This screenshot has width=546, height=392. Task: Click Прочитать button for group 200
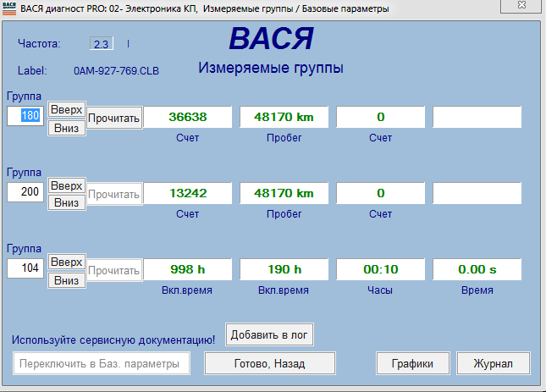pyautogui.click(x=114, y=194)
